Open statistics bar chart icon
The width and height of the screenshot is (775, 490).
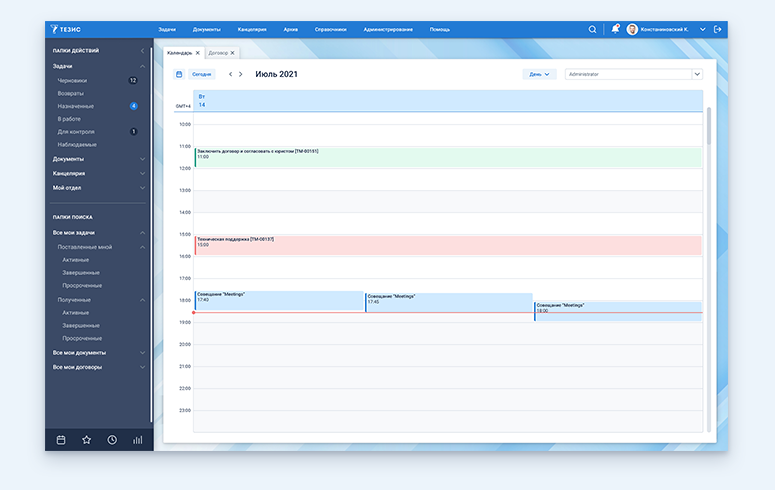click(x=138, y=439)
